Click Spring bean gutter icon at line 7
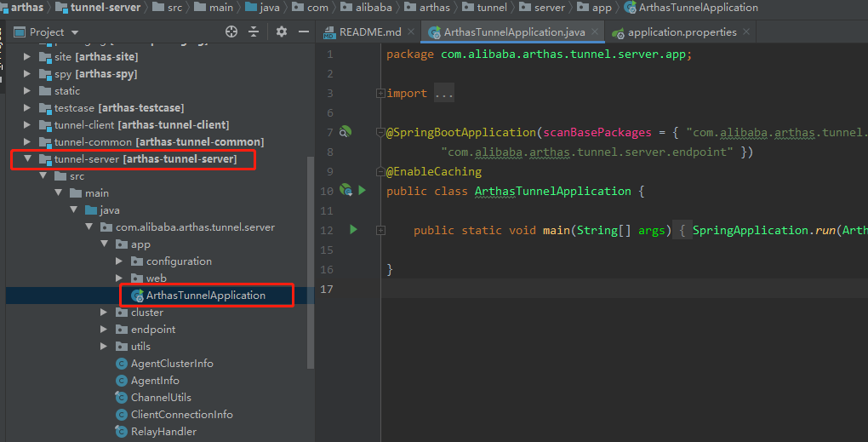868x442 pixels. 345,132
